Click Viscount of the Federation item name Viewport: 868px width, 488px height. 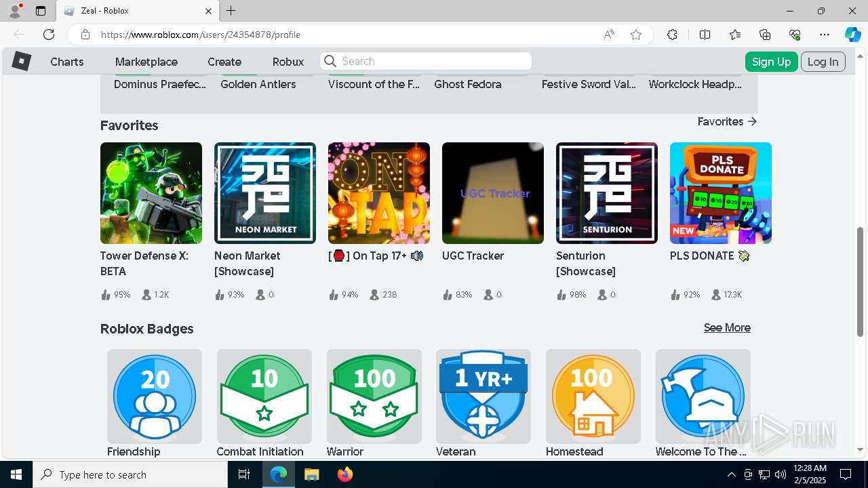(x=374, y=84)
